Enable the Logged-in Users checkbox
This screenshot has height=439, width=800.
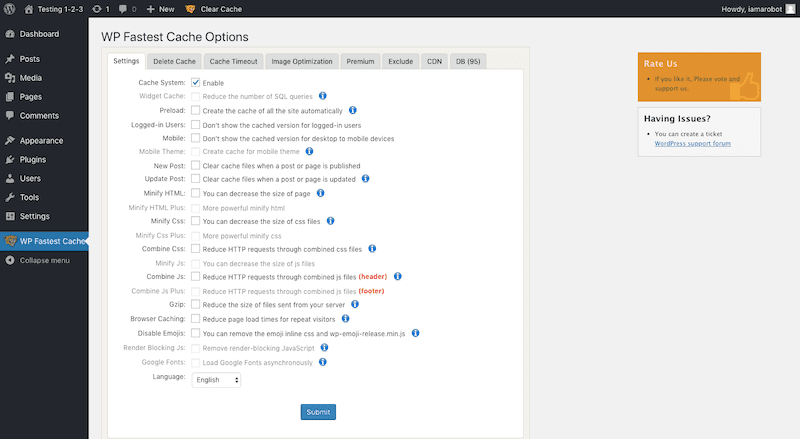[x=195, y=125]
